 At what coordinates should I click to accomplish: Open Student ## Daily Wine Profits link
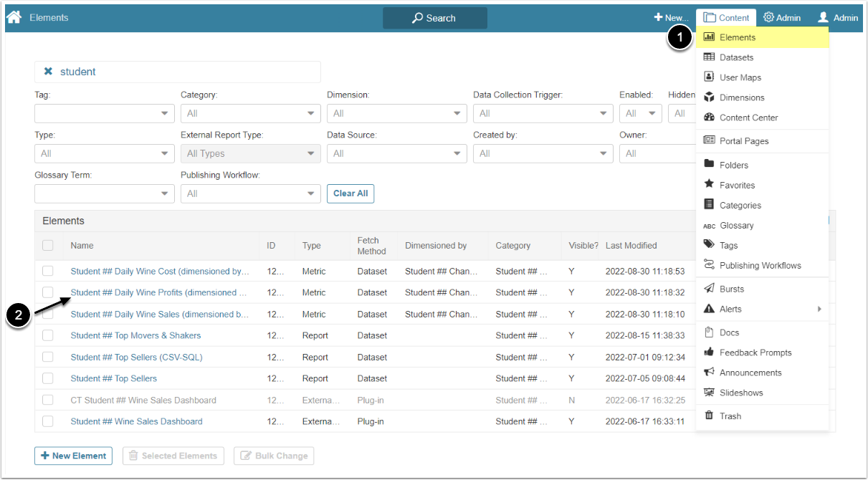[158, 292]
